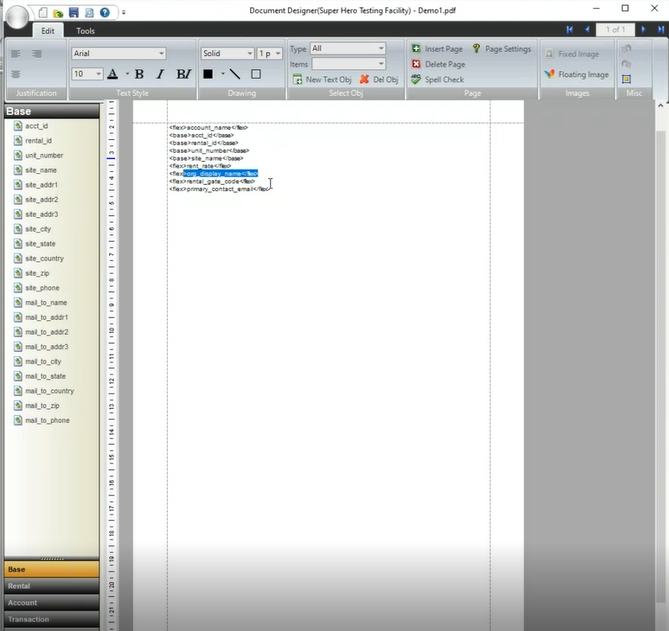Click Delete Page button

(x=438, y=64)
